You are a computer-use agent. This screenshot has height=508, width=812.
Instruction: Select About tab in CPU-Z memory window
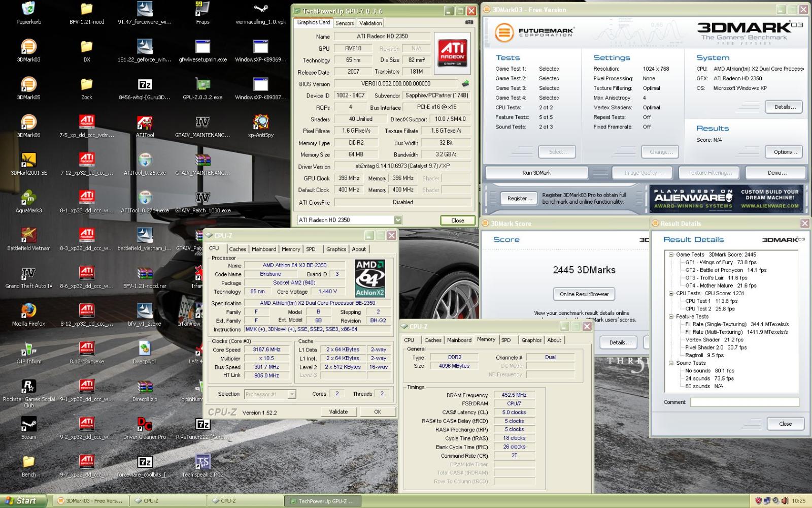click(554, 340)
